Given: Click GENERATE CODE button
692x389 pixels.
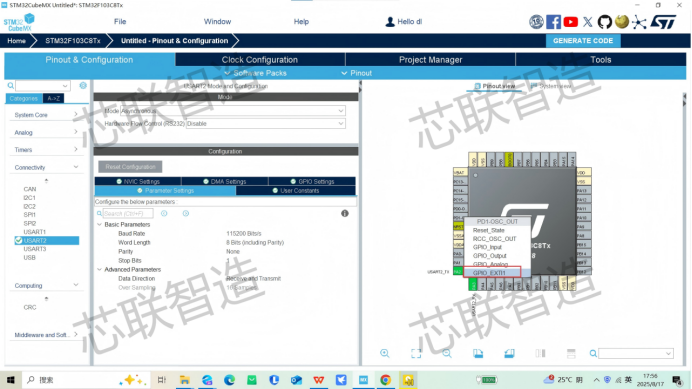Looking at the screenshot, I should click(583, 41).
